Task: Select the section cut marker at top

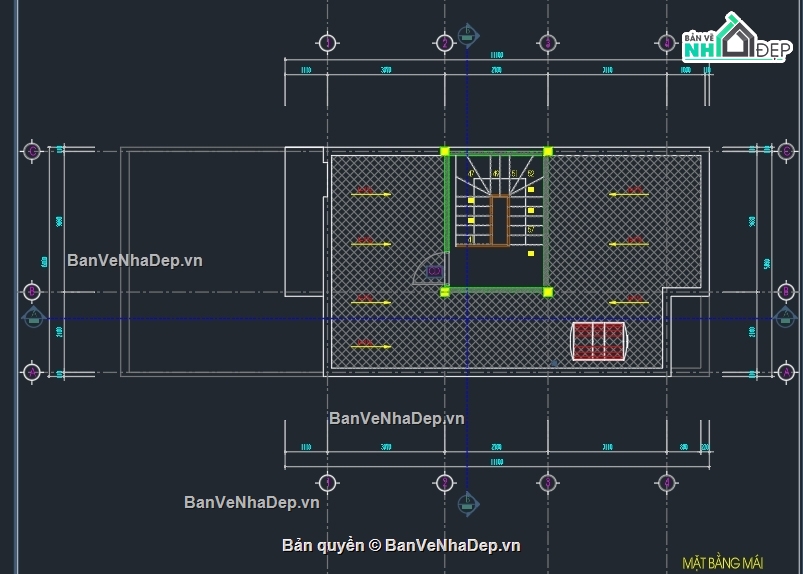Action: pyautogui.click(x=467, y=37)
